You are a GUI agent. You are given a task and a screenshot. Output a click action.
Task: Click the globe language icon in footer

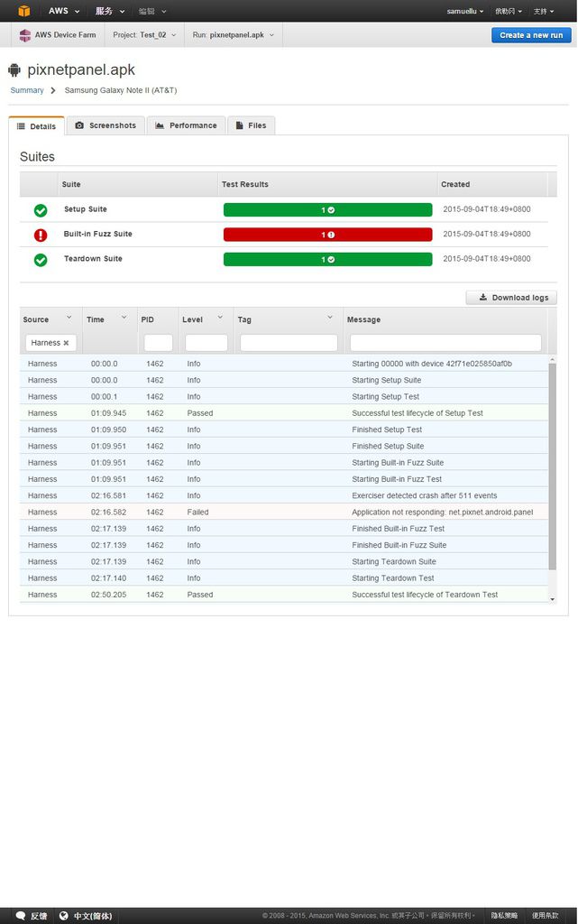pos(63,916)
